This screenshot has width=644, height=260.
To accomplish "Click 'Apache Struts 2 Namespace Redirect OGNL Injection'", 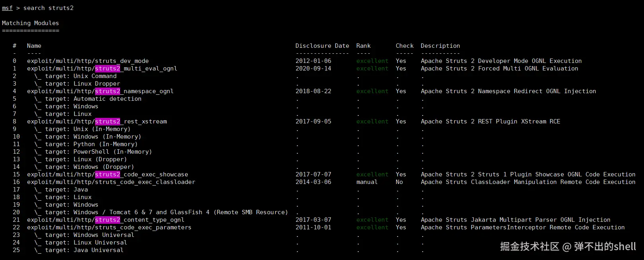I will click(x=508, y=91).
